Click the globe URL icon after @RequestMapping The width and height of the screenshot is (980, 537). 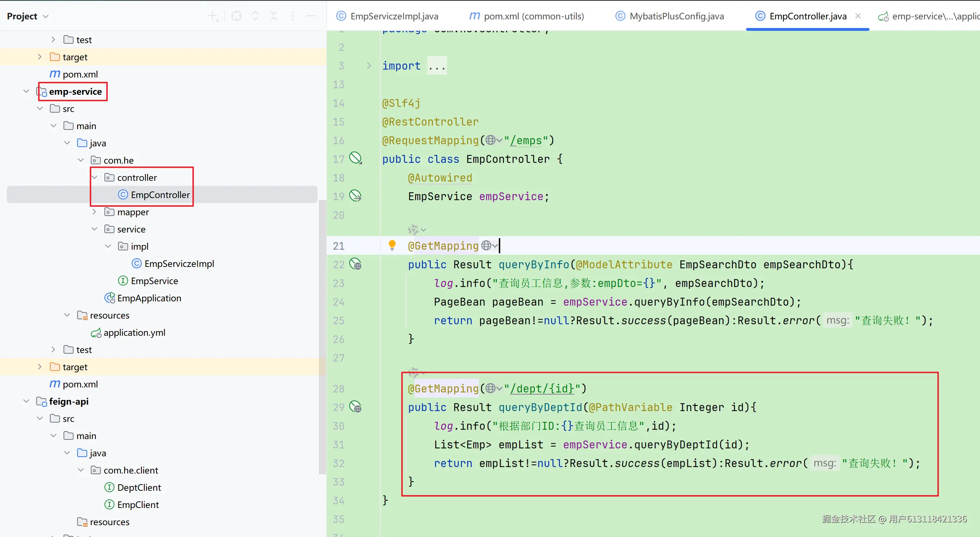tap(491, 140)
